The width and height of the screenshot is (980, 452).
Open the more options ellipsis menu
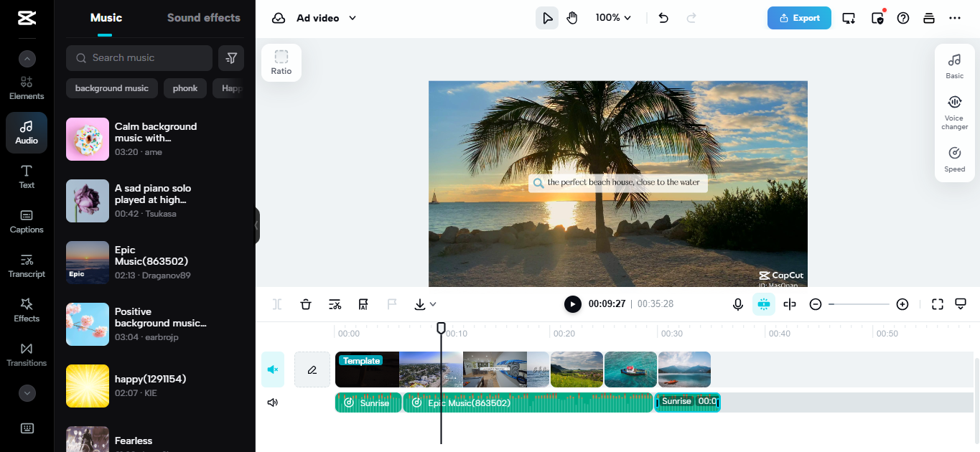pos(954,18)
